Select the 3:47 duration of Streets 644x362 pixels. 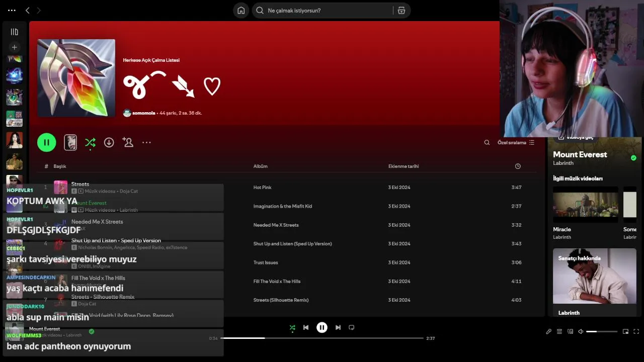(x=516, y=187)
